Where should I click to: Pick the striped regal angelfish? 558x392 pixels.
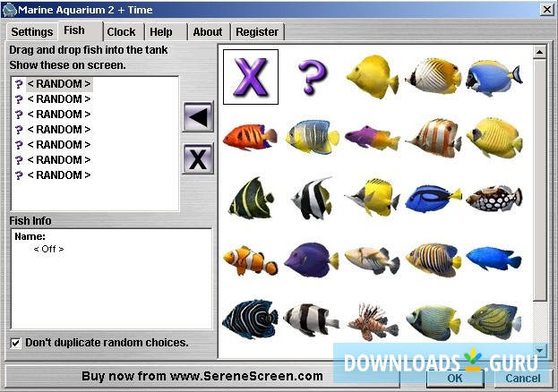tap(434, 260)
